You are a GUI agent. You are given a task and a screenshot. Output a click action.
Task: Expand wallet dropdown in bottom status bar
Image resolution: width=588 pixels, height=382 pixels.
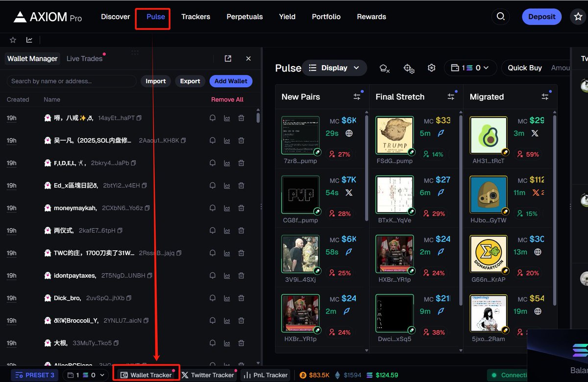pos(86,375)
